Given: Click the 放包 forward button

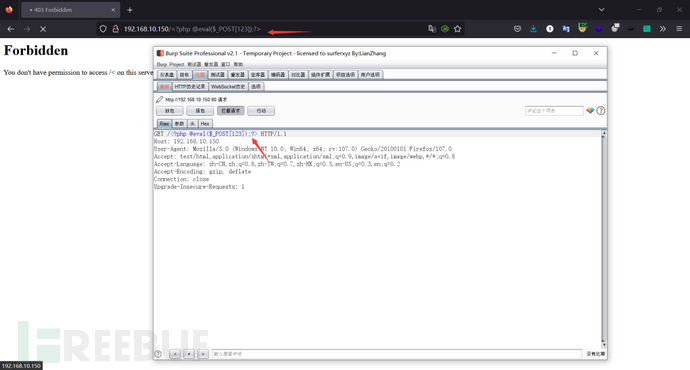Looking at the screenshot, I should point(170,111).
